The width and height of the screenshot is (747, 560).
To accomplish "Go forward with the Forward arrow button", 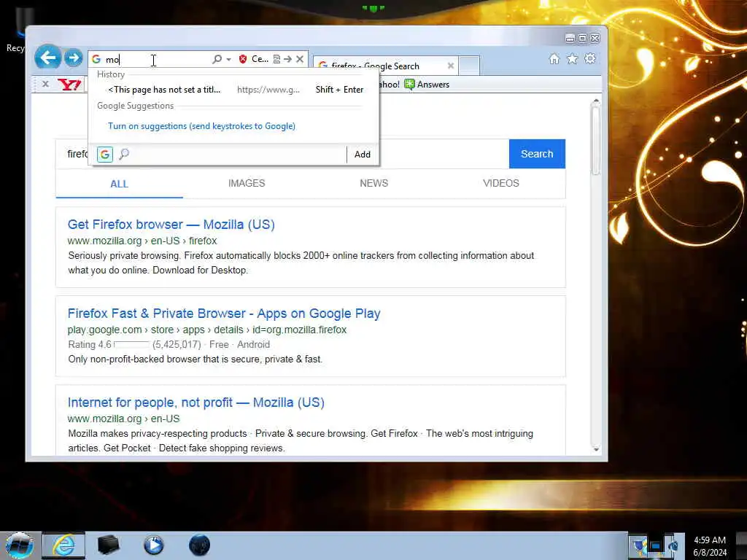I will coord(73,58).
